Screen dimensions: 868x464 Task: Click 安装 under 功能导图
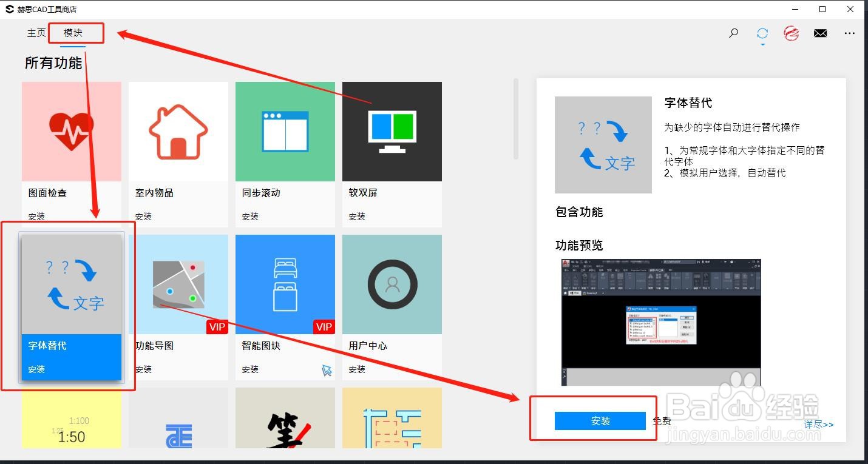[143, 369]
